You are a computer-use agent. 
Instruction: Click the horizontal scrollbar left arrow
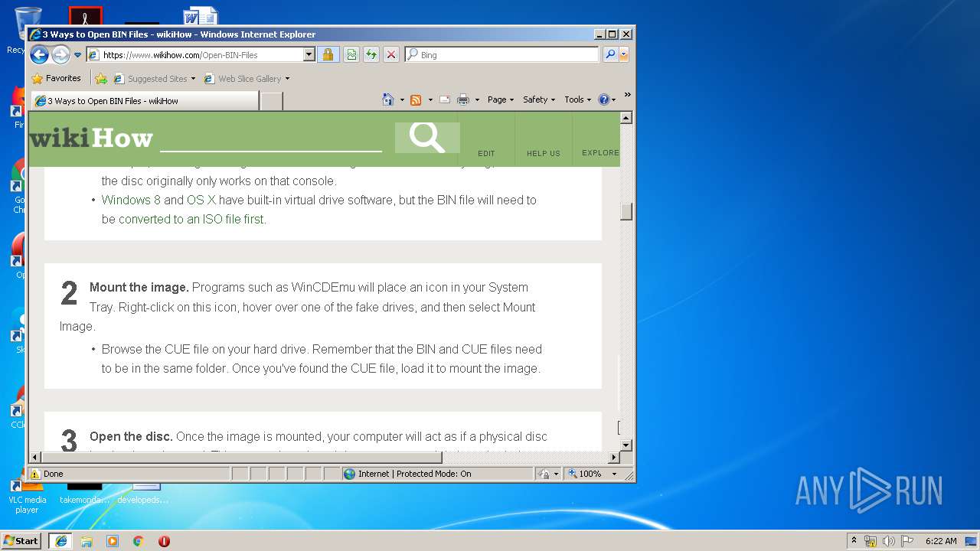[35, 458]
